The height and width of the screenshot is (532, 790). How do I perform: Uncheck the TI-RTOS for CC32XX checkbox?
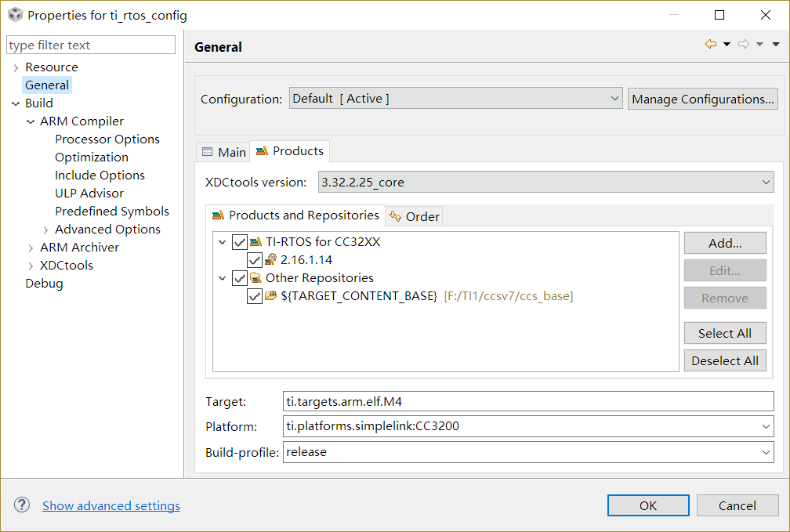pos(240,242)
